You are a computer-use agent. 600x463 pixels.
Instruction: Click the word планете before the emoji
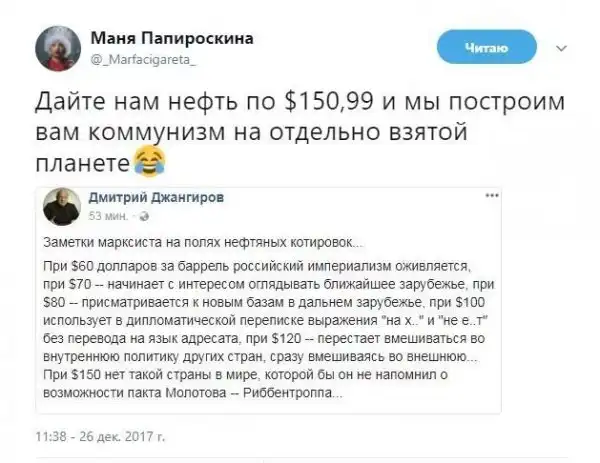coord(83,164)
